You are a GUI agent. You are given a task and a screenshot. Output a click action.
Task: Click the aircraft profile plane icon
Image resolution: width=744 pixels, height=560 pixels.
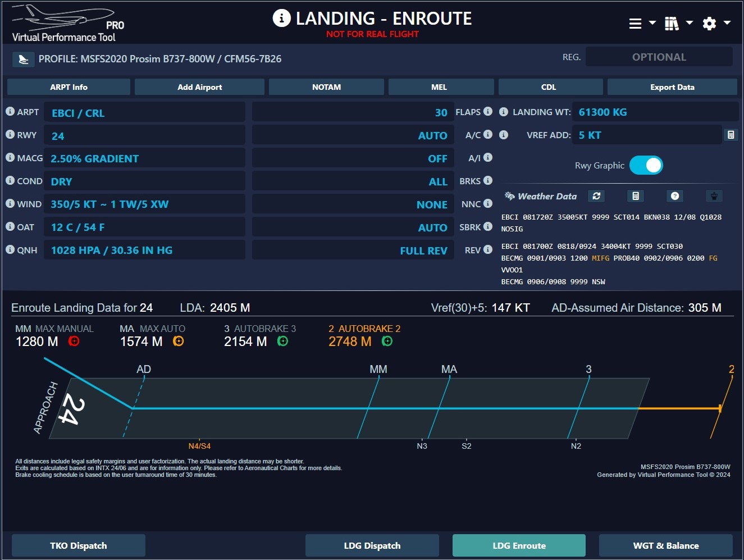coord(23,59)
